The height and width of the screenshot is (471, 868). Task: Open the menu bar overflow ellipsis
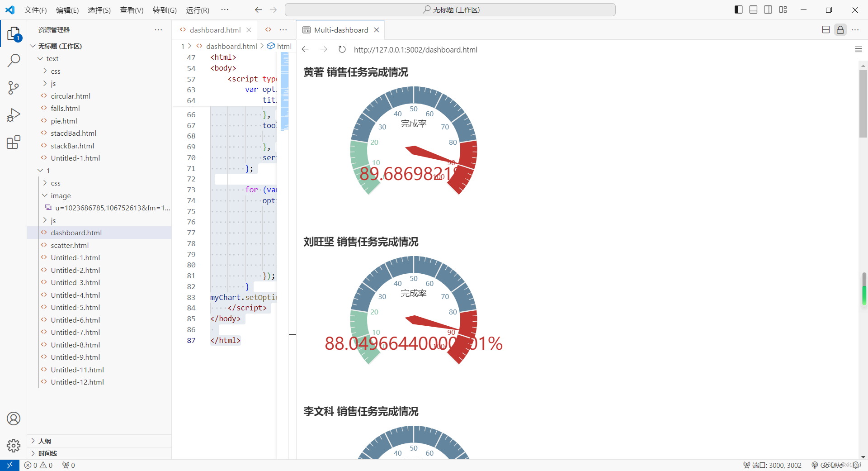tap(225, 10)
